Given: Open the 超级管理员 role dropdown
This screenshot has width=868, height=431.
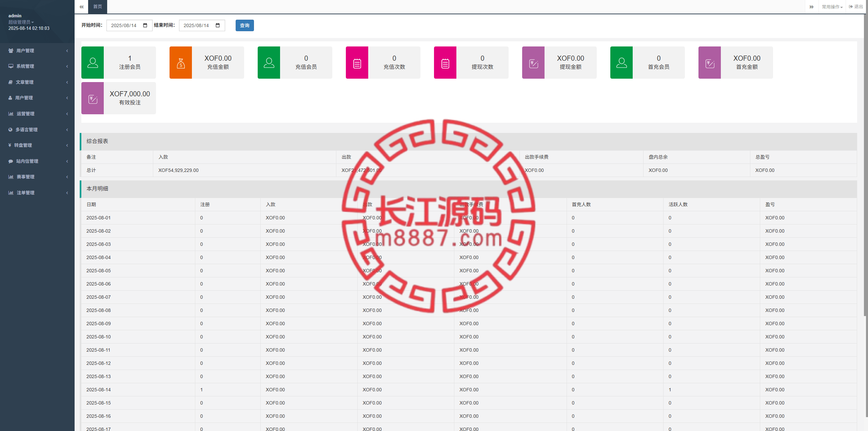Looking at the screenshot, I should click(x=21, y=22).
